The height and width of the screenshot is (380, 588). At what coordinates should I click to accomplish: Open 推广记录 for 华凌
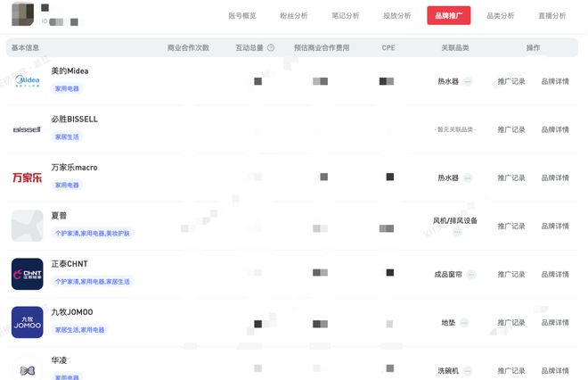(x=511, y=370)
